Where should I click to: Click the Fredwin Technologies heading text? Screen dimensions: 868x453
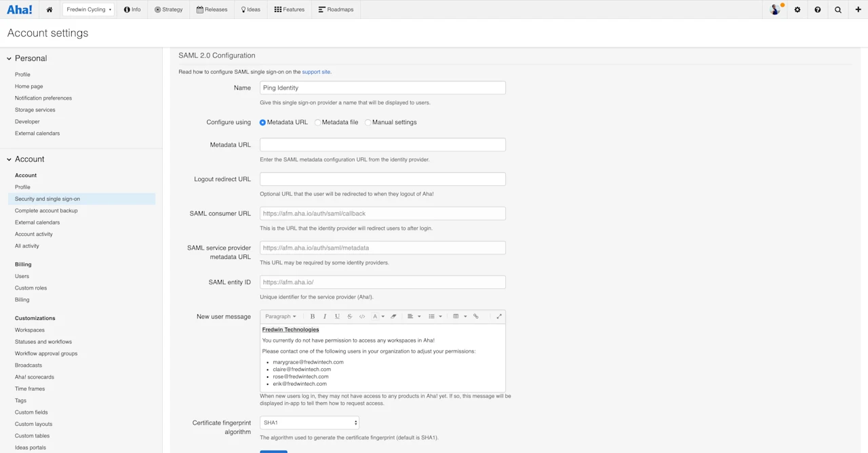(290, 330)
